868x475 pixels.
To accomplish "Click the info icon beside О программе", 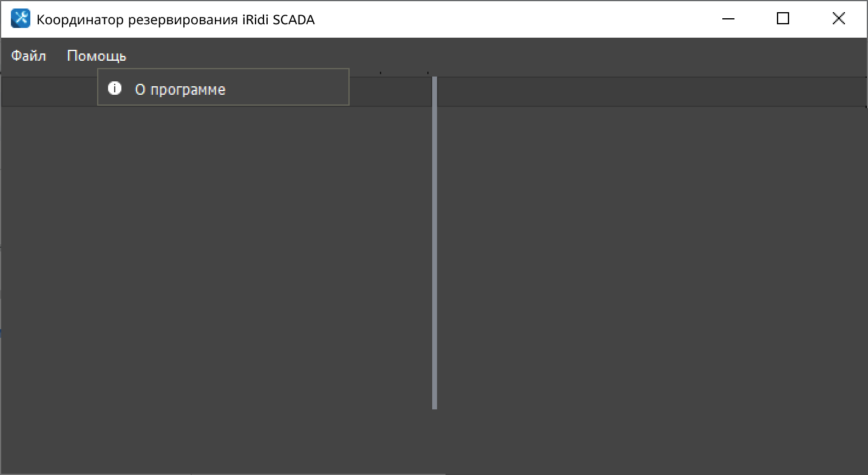I will (x=114, y=89).
